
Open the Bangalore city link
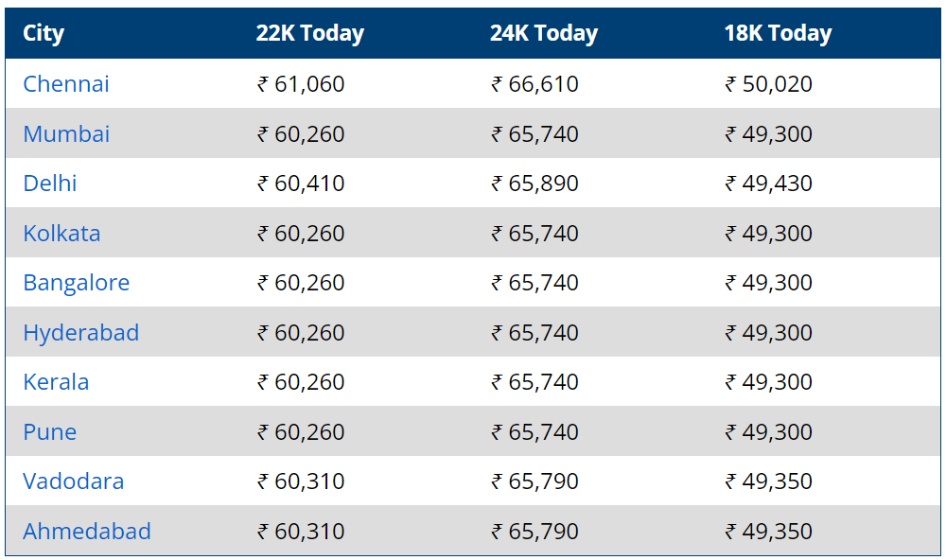click(76, 283)
